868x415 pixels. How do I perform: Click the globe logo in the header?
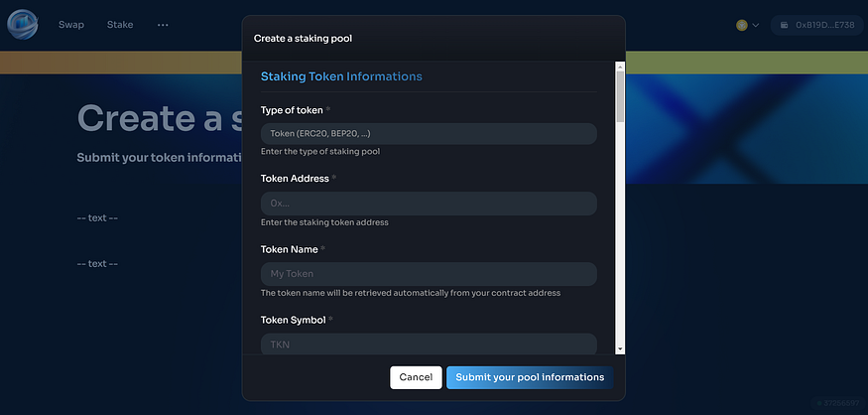[22, 24]
